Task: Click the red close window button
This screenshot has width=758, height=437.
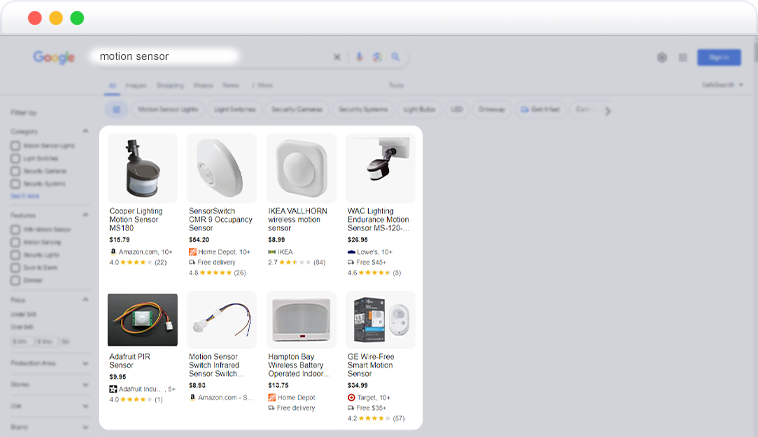Action: coord(35,18)
